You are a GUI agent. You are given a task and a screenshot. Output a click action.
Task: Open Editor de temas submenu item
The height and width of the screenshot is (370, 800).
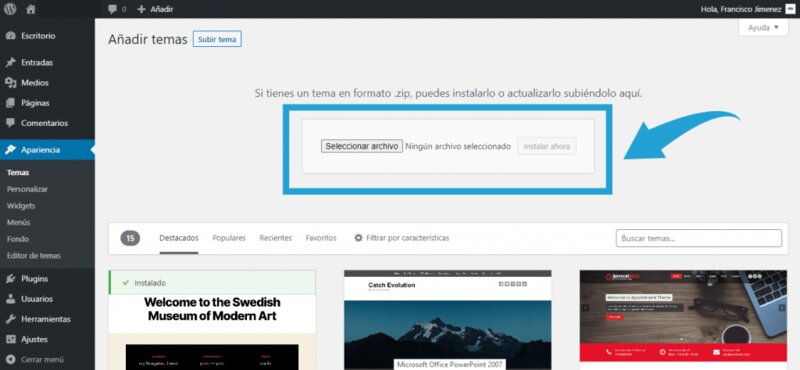coord(34,256)
